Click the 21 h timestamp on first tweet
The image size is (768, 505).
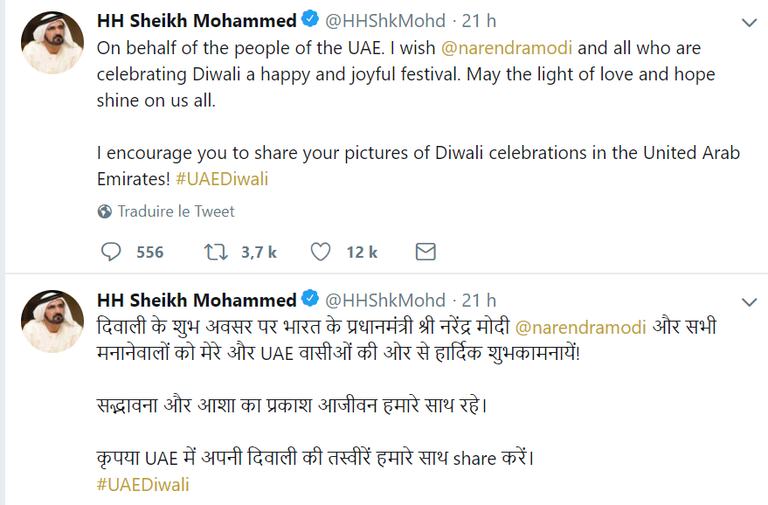point(479,21)
